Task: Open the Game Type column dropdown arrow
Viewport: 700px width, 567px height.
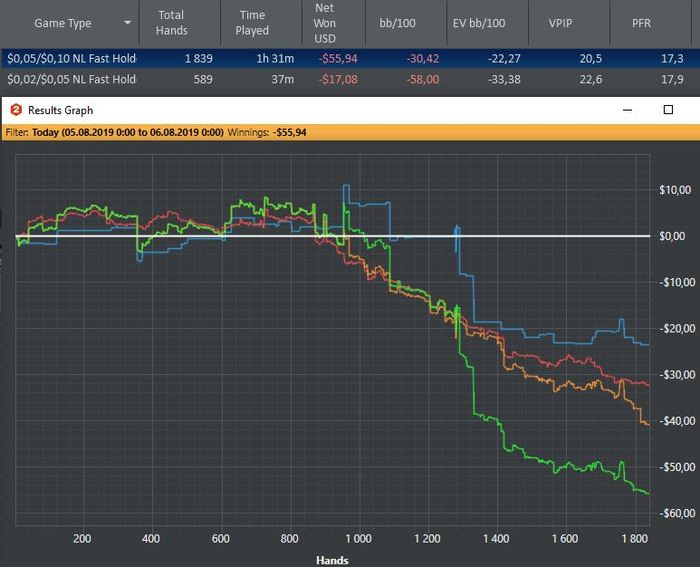Action: 128,23
